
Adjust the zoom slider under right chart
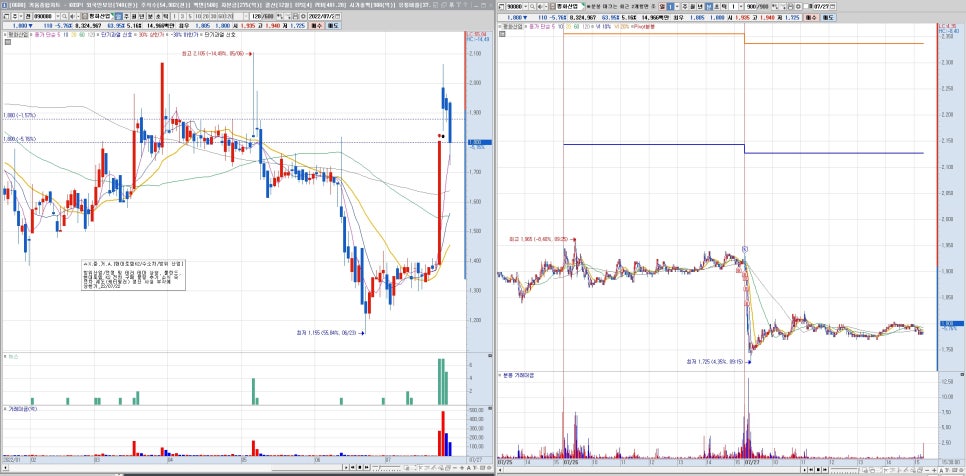click(x=844, y=470)
